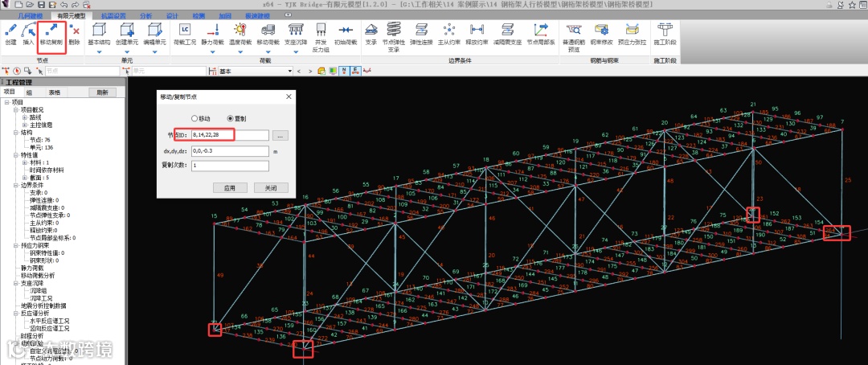Open the 主从约束 tool
Screen dimensions: 868x365
click(x=449, y=33)
